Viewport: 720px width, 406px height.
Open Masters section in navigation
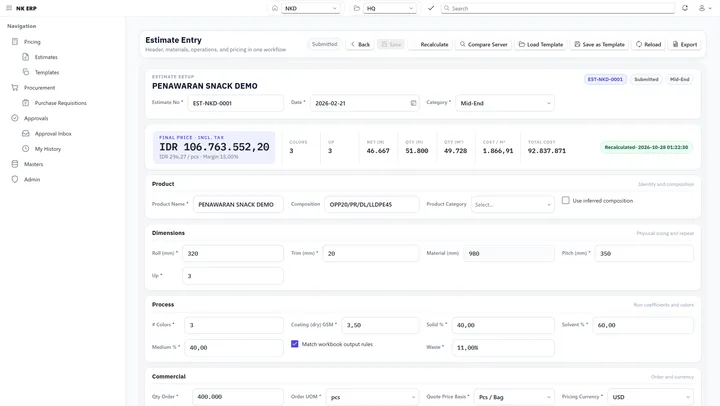tap(34, 164)
